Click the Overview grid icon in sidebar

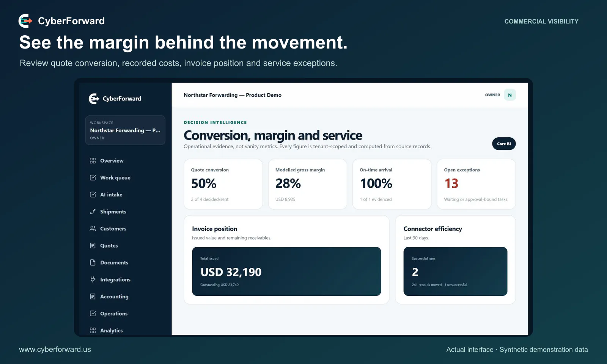(x=93, y=161)
